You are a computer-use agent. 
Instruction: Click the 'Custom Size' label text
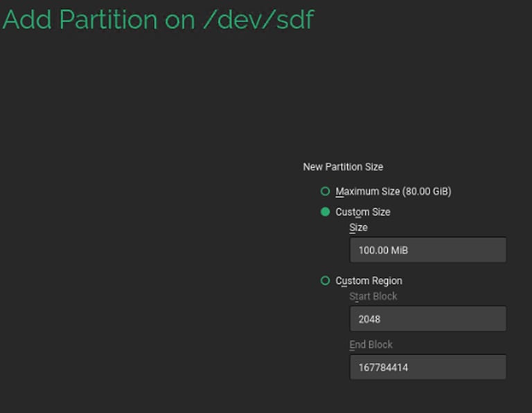click(362, 212)
